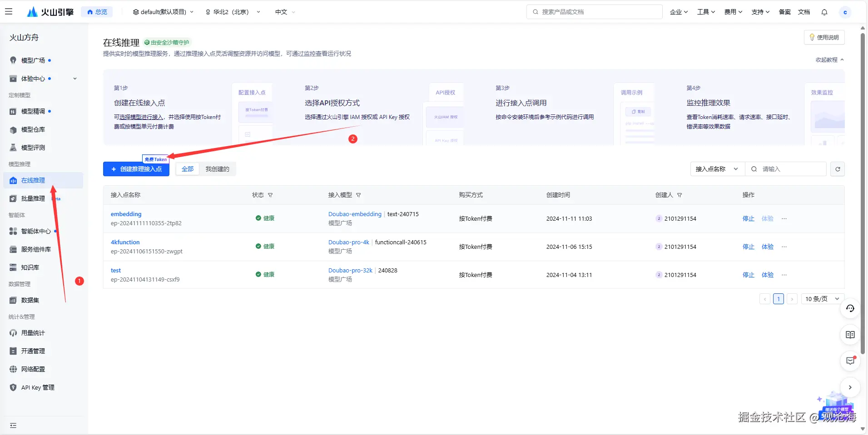Screen dimensions: 868x435
Task: Open more actions for embedding row
Action: point(784,219)
